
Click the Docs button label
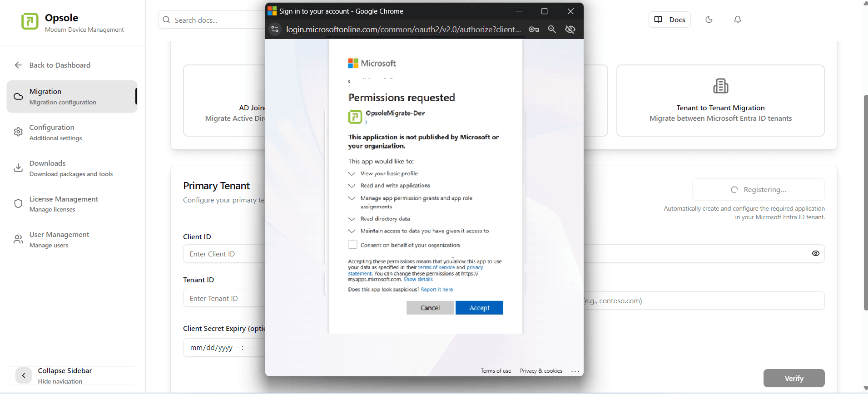(x=677, y=20)
